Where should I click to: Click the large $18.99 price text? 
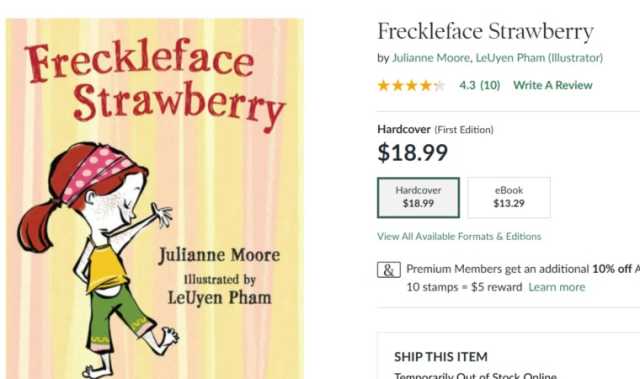click(413, 153)
